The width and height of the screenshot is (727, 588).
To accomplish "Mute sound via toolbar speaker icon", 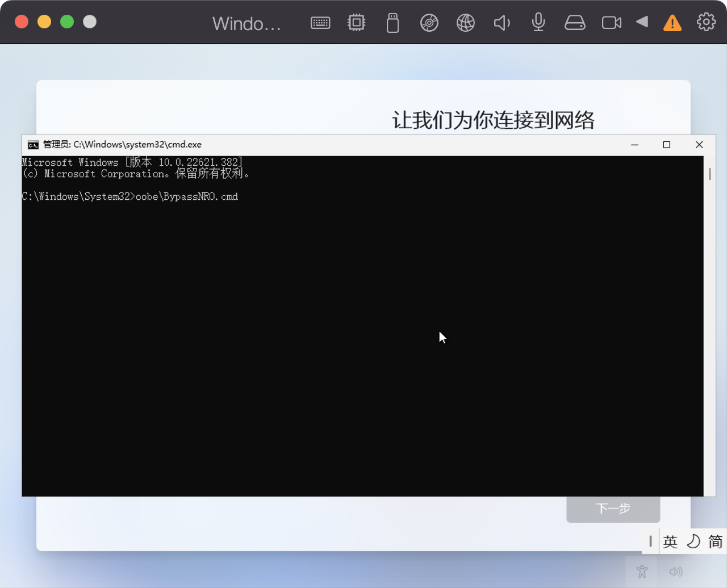I will (502, 23).
